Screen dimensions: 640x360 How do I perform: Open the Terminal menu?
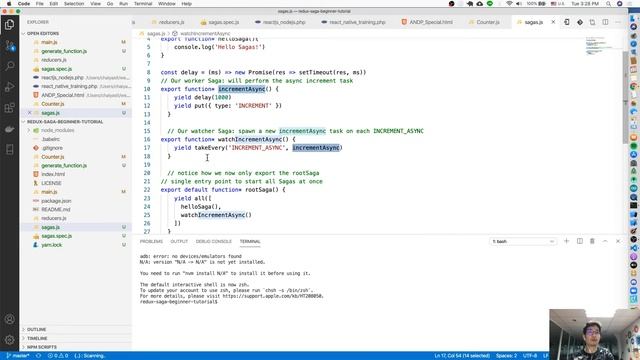point(143,4)
